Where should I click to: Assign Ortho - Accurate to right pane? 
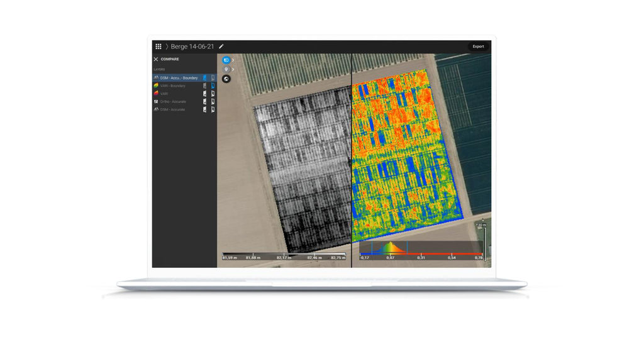coord(213,101)
